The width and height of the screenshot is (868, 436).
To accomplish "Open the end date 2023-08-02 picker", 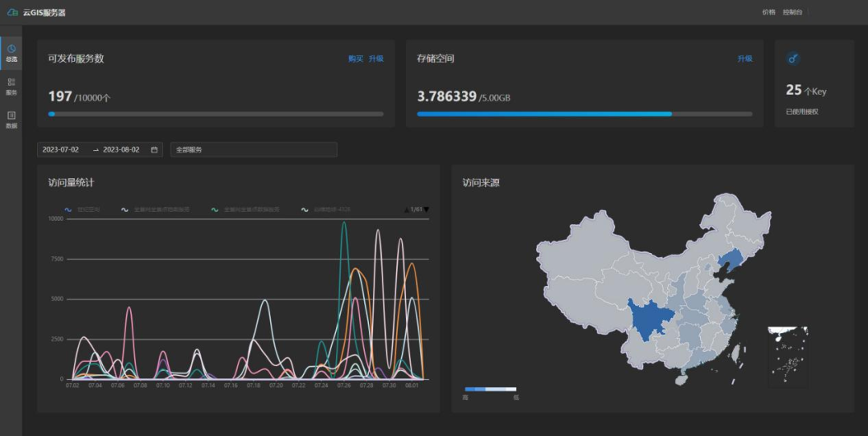I will [x=121, y=149].
